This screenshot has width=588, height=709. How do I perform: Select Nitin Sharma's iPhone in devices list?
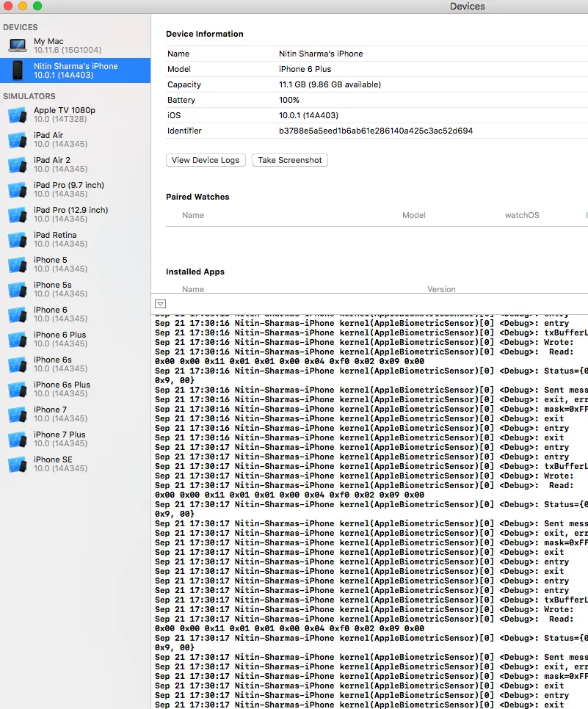(x=75, y=70)
